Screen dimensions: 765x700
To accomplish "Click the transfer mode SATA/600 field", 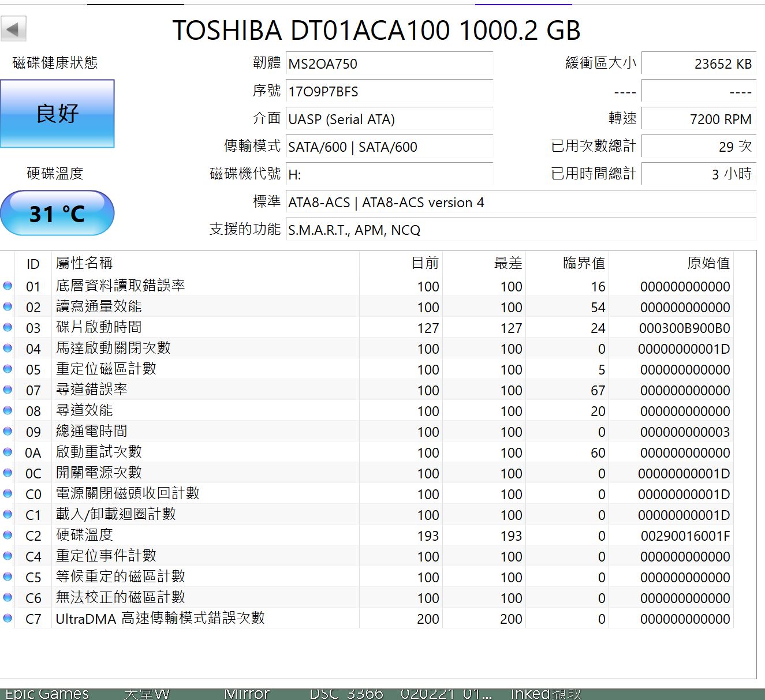I will (389, 147).
